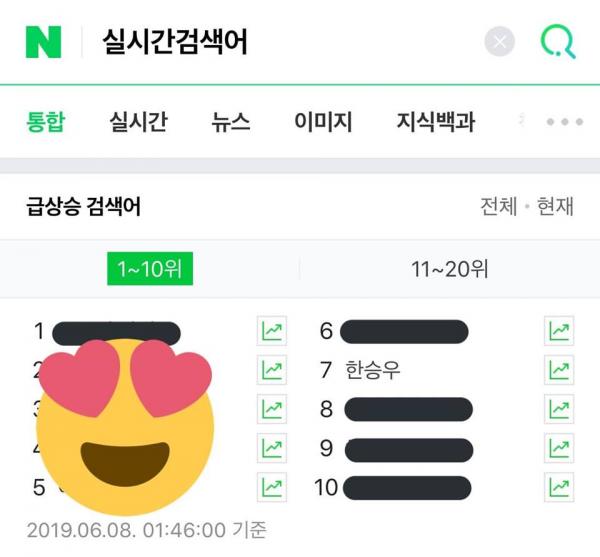
Task: Focus the 실시간검색어 search field
Action: [283, 41]
